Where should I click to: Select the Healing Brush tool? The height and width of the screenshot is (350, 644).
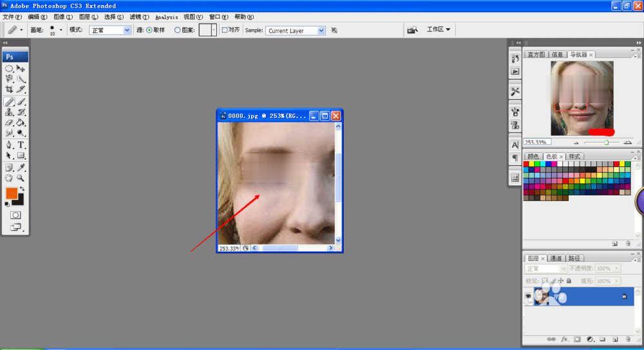9,102
